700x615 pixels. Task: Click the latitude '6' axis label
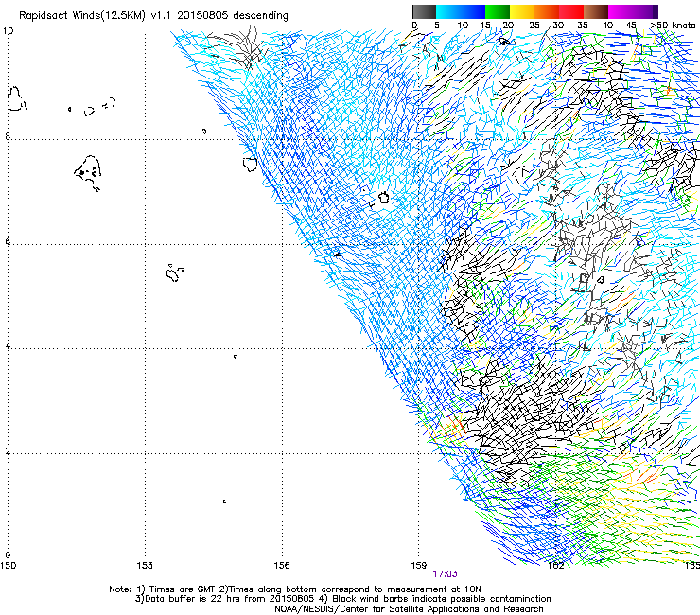click(x=8, y=241)
